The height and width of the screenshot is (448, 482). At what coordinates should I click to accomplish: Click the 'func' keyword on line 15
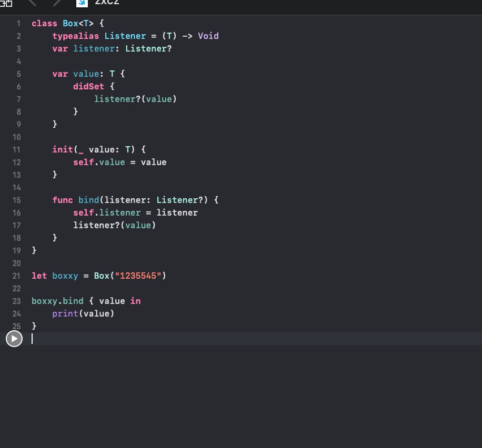coord(63,200)
